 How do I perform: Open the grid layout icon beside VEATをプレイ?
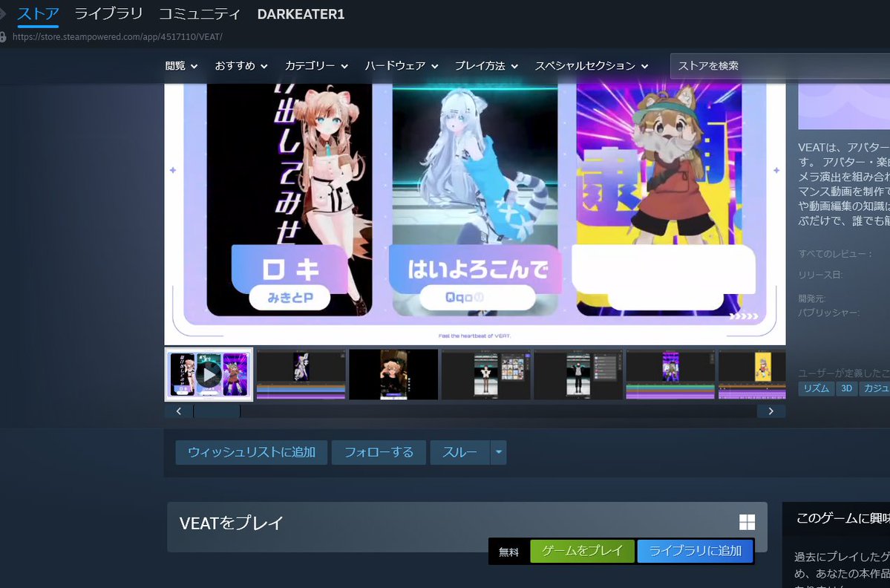(747, 523)
